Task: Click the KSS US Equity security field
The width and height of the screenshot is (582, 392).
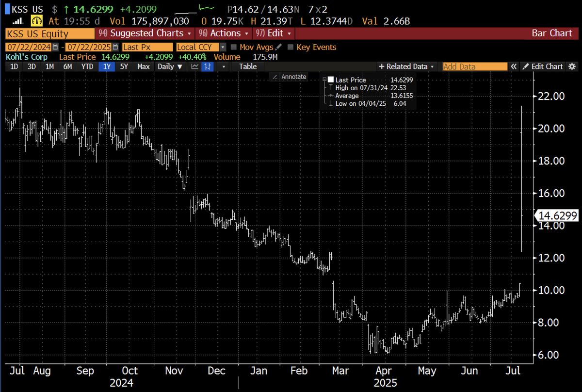Action: pyautogui.click(x=49, y=33)
